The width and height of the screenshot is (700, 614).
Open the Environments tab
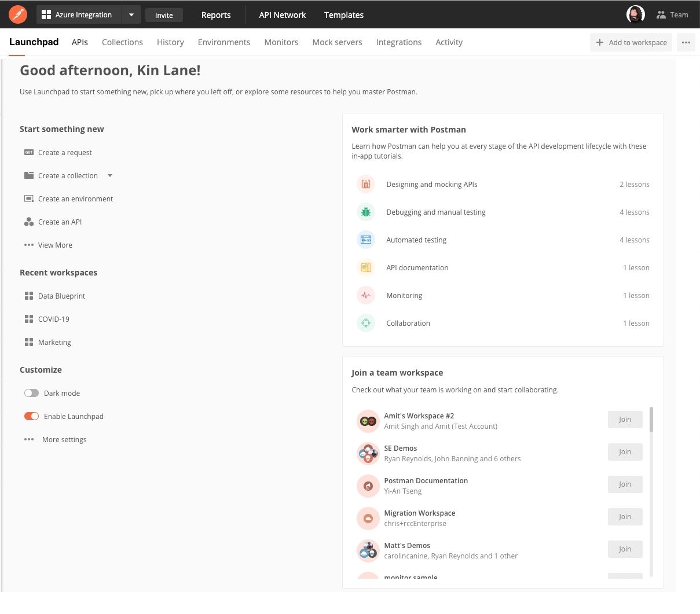pos(224,42)
